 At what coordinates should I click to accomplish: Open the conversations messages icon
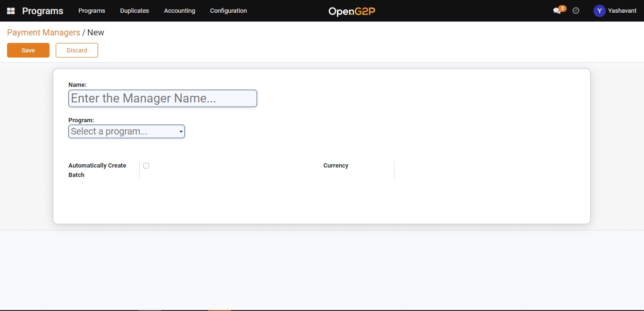pos(557,11)
